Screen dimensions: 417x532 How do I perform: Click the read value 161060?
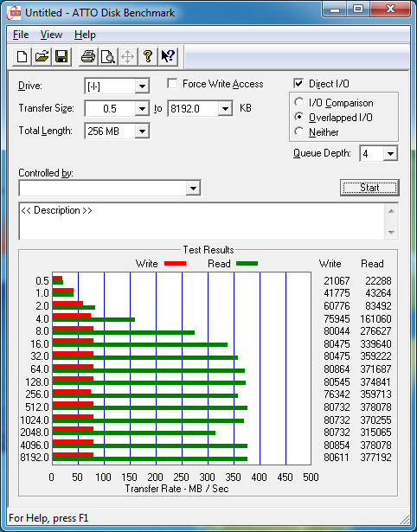pos(376,319)
